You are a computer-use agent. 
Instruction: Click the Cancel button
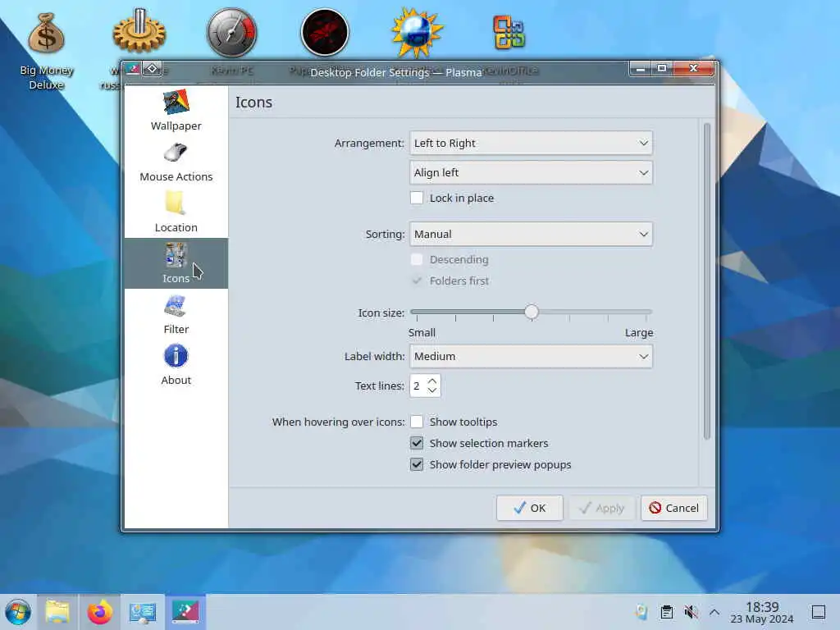point(674,508)
